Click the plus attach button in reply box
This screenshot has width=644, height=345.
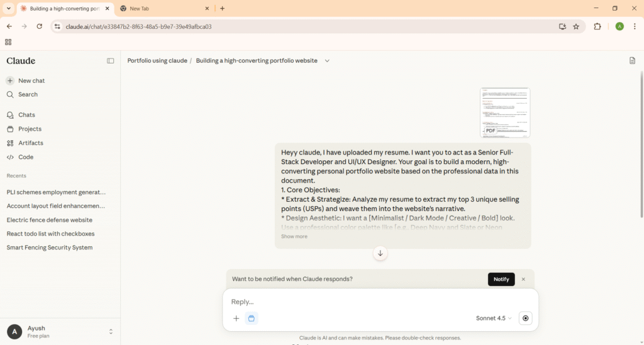click(236, 319)
